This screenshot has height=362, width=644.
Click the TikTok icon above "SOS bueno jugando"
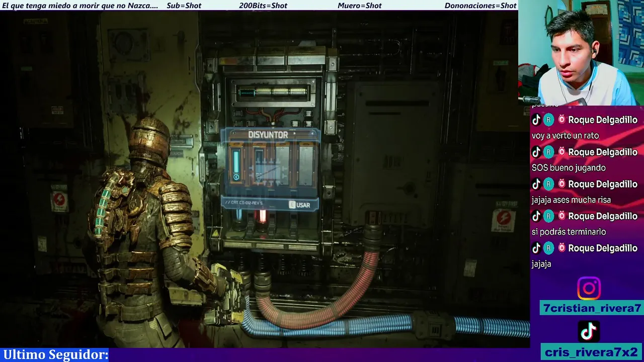point(536,152)
